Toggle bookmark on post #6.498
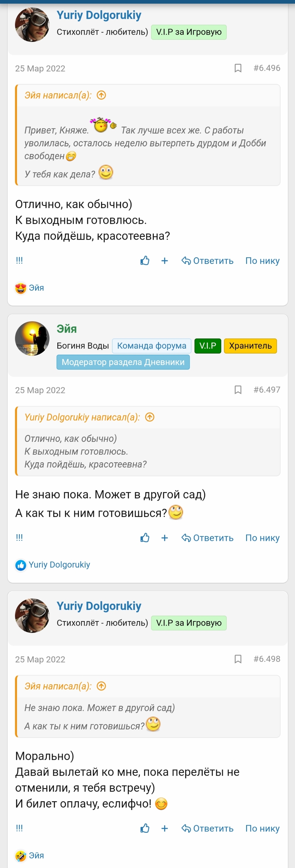This screenshot has width=295, height=868. tap(238, 659)
